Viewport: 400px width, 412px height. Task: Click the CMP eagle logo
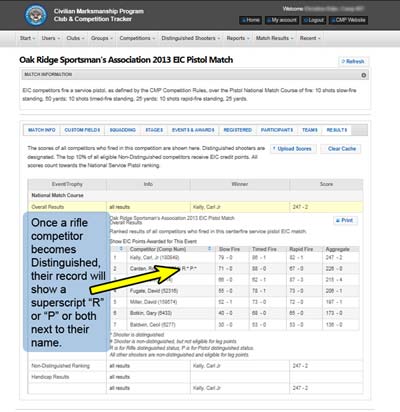click(x=36, y=15)
